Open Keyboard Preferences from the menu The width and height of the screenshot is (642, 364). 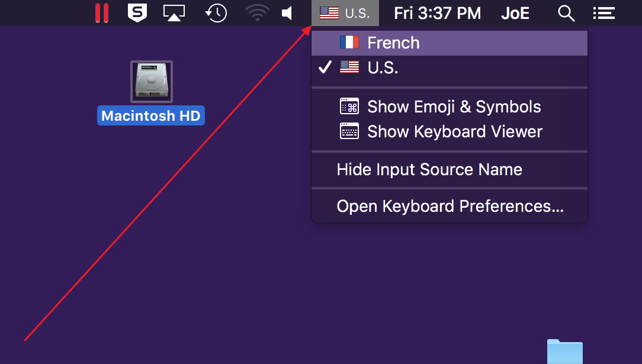pos(450,206)
